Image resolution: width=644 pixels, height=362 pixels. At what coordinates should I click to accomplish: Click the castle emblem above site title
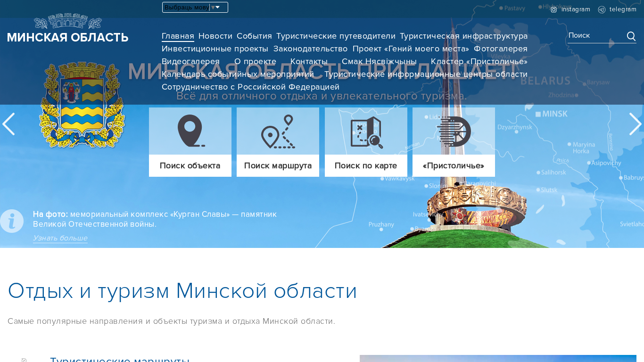68,21
